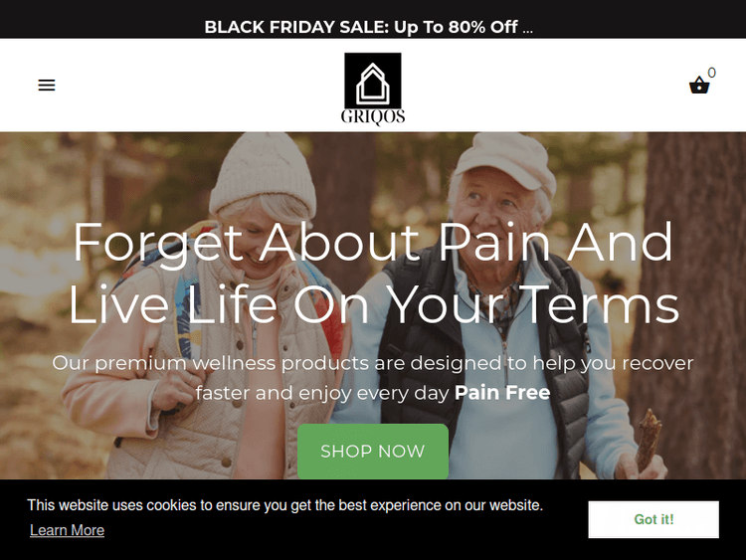Click the premium wellness products subheading
Viewport: 746px width, 560px height.
(x=373, y=378)
